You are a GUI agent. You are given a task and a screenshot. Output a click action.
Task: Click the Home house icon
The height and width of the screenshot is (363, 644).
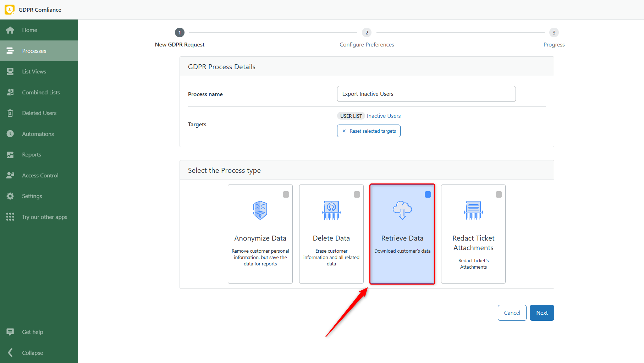[10, 30]
